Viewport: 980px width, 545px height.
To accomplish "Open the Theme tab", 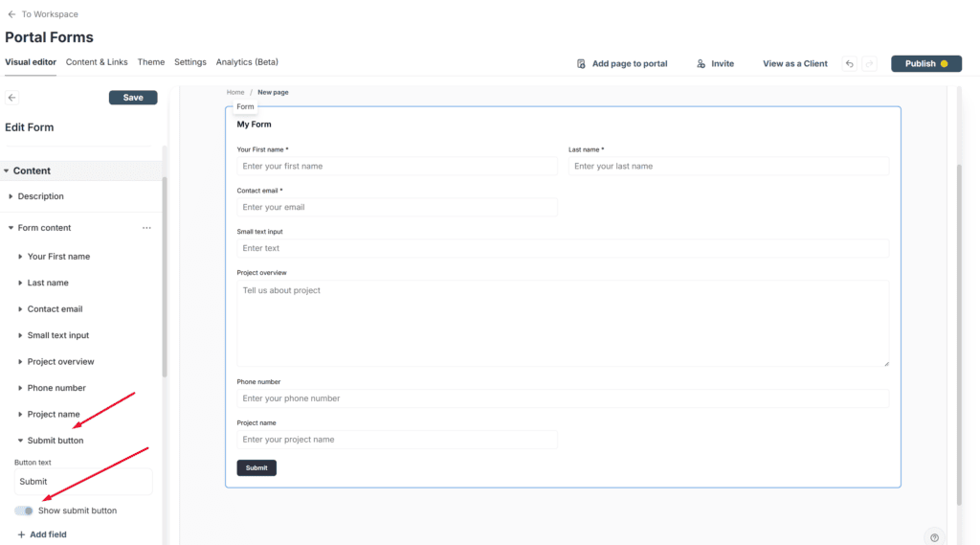I will click(151, 62).
